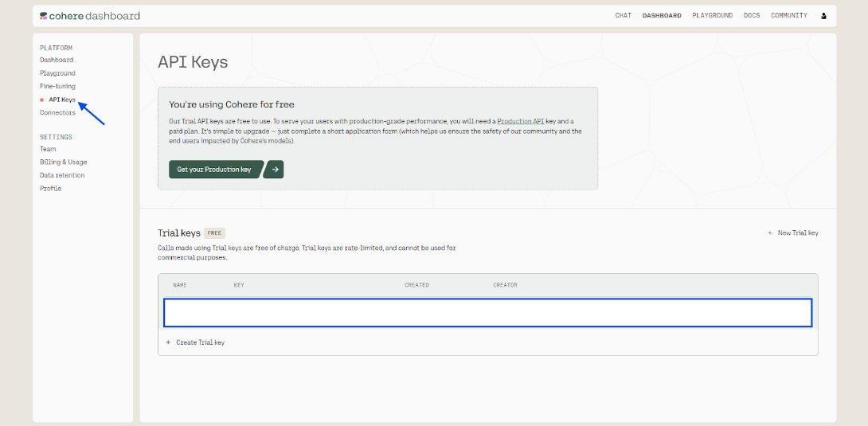Click the arrow icon beside Production key
Viewport: 868px width, 426px height.
[274, 170]
